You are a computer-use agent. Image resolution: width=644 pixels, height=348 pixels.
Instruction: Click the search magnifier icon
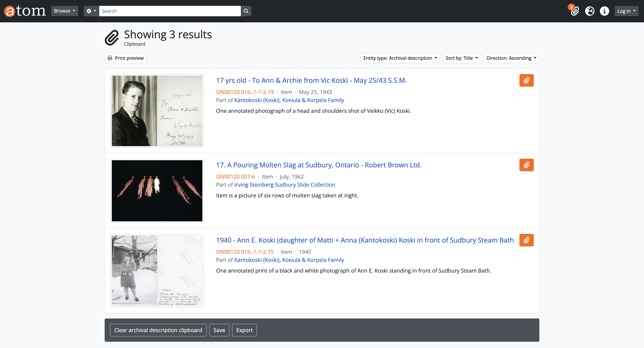(246, 11)
